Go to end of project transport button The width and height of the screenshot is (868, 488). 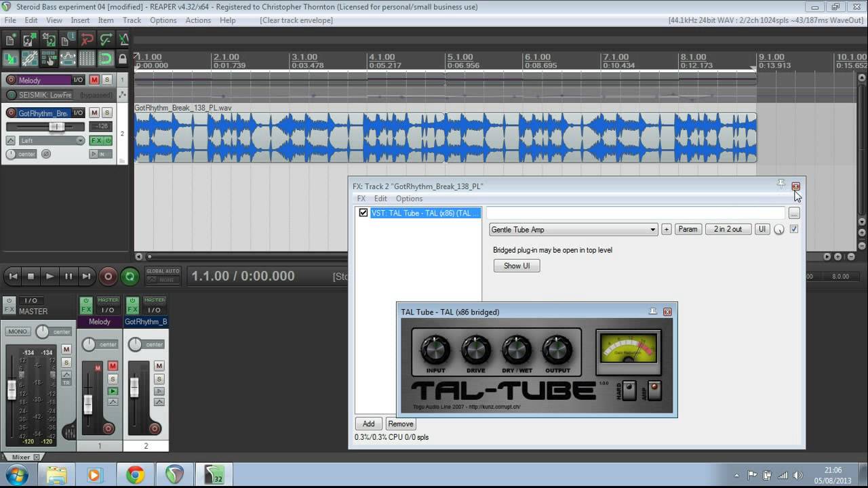pos(86,276)
